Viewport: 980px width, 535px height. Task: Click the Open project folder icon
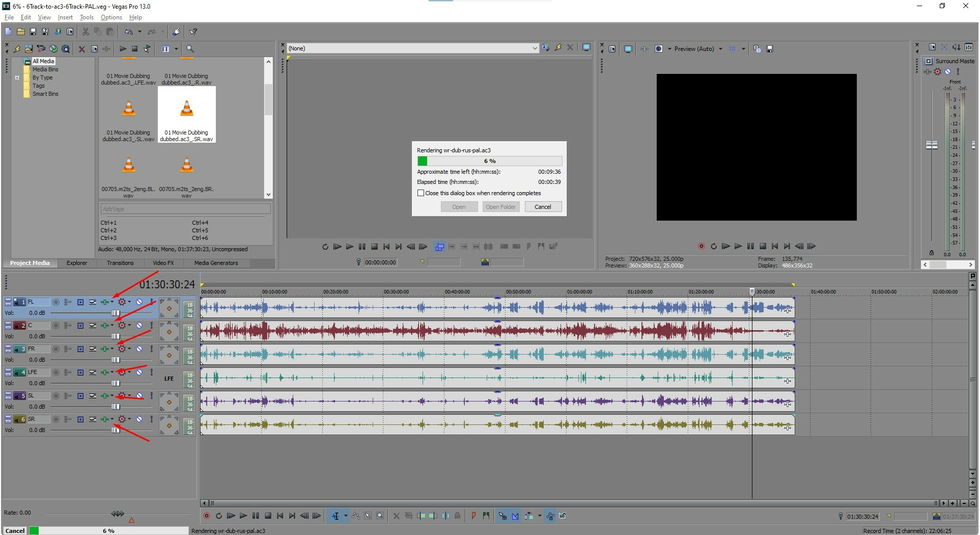[x=20, y=32]
